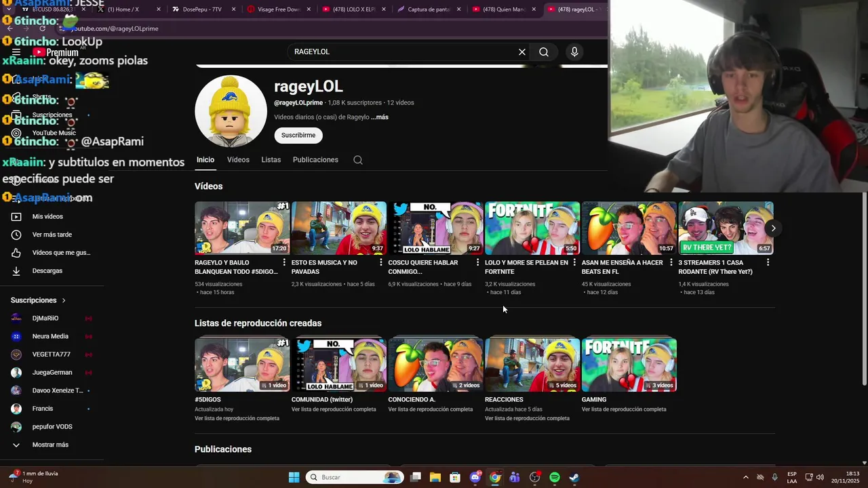Close the Home / X tab

point(159,9)
